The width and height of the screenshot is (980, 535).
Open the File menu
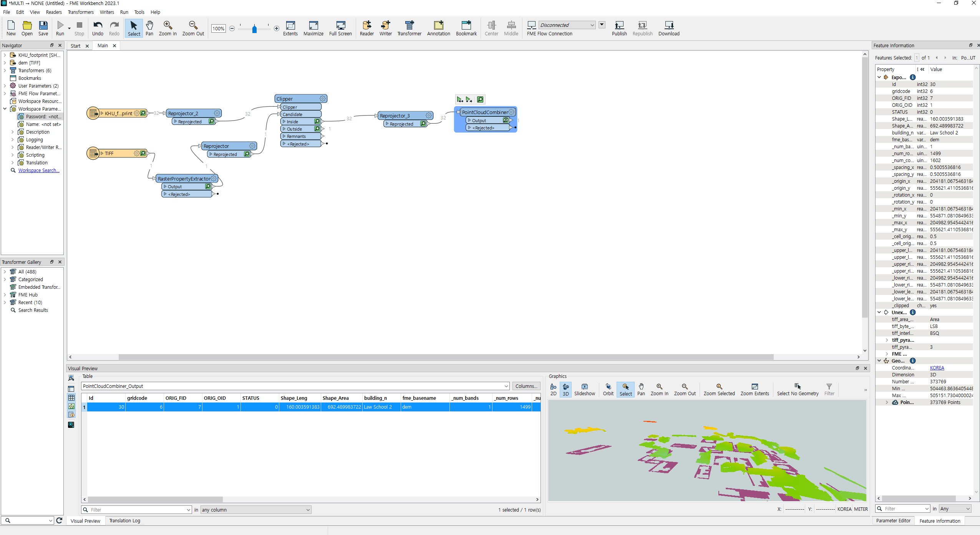[x=7, y=12]
